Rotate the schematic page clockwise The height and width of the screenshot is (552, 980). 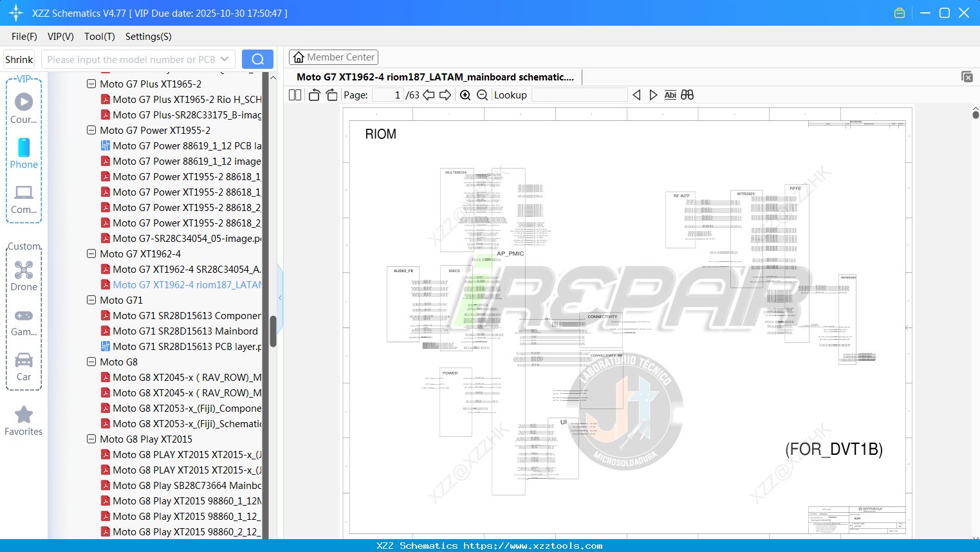pyautogui.click(x=331, y=95)
